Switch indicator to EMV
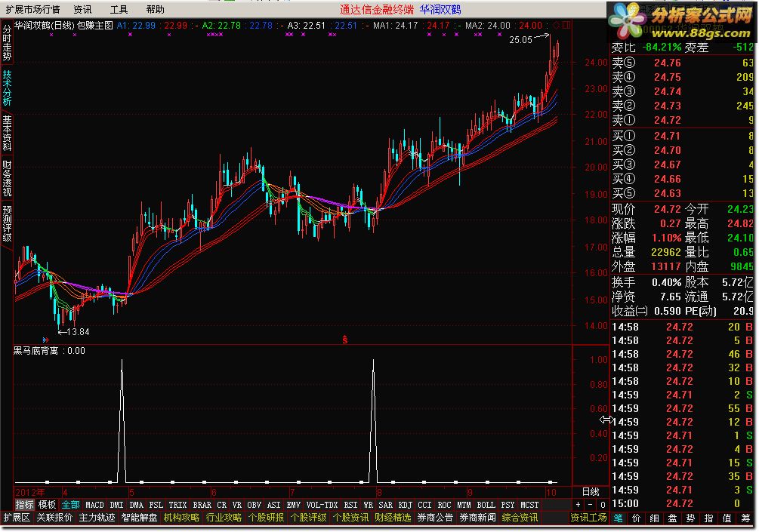 (293, 504)
